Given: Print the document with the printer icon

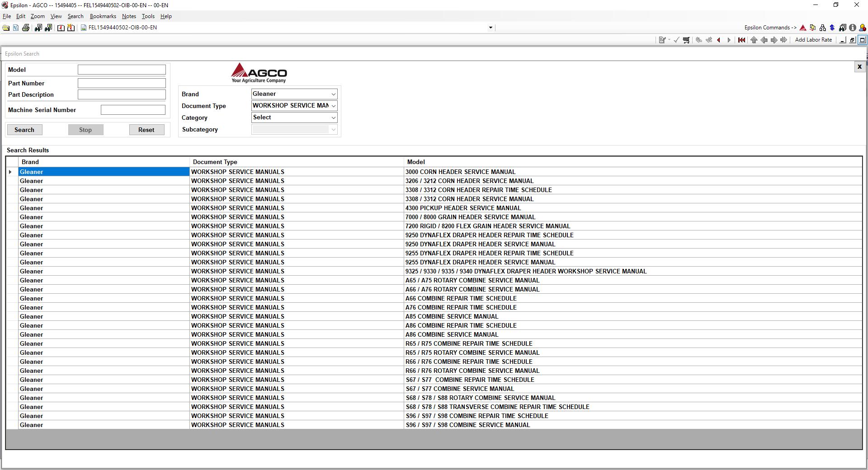Looking at the screenshot, I should coord(26,28).
